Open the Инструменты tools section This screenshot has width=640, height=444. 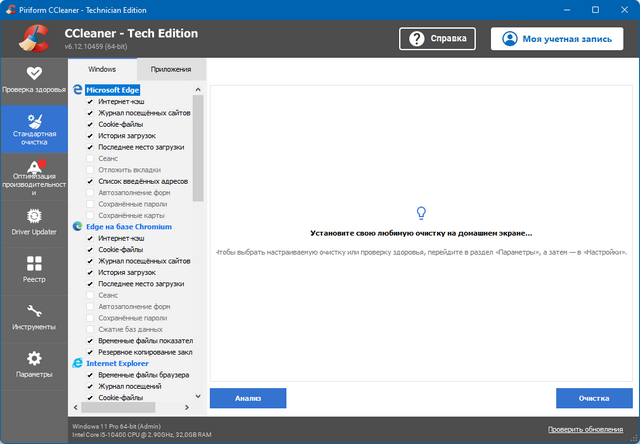(34, 317)
